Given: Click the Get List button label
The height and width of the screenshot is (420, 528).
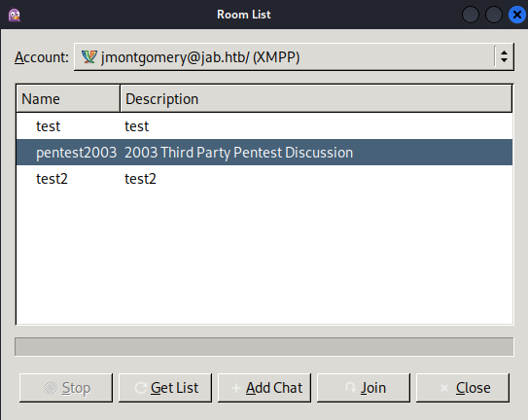Looking at the screenshot, I should 174,388.
